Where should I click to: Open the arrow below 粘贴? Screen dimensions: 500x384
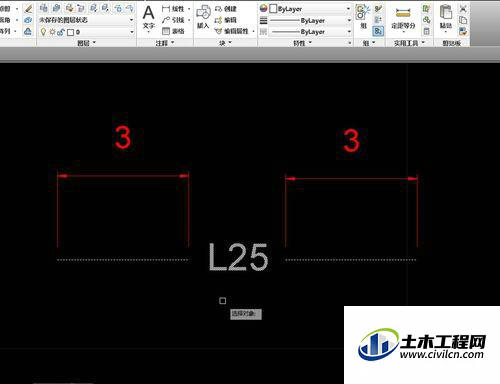(446, 32)
